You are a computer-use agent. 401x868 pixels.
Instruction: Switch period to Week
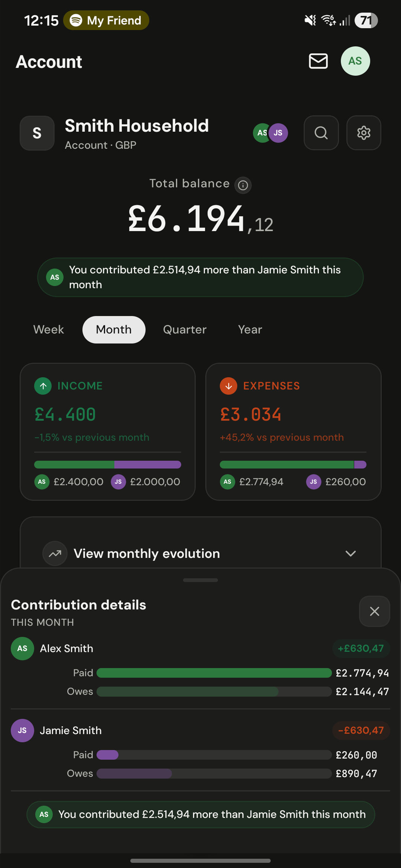(49, 330)
